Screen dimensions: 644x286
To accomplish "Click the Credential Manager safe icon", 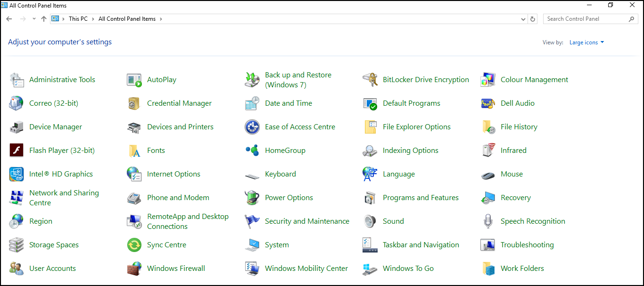I will pyautogui.click(x=134, y=103).
